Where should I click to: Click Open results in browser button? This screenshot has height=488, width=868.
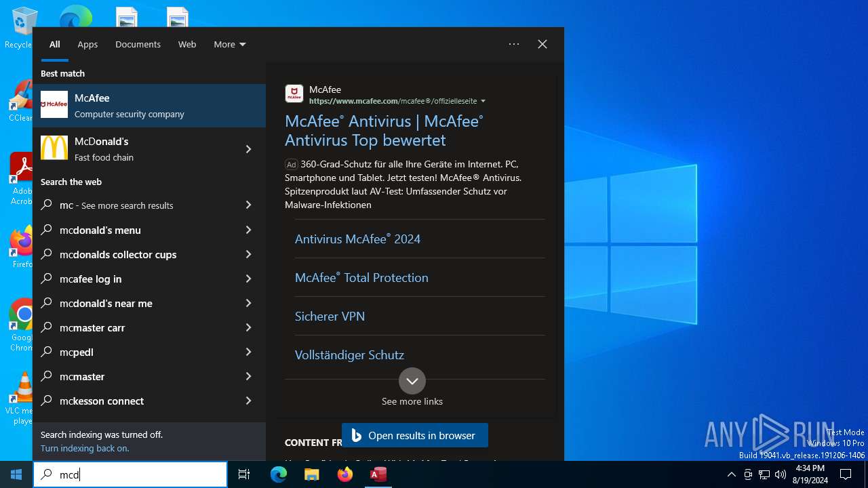[x=414, y=436]
